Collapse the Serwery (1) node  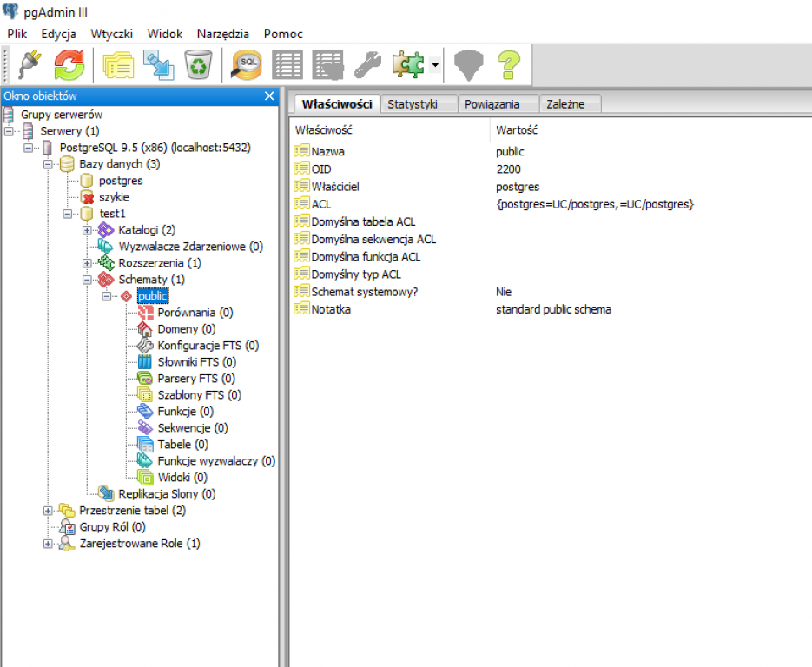coord(9,131)
